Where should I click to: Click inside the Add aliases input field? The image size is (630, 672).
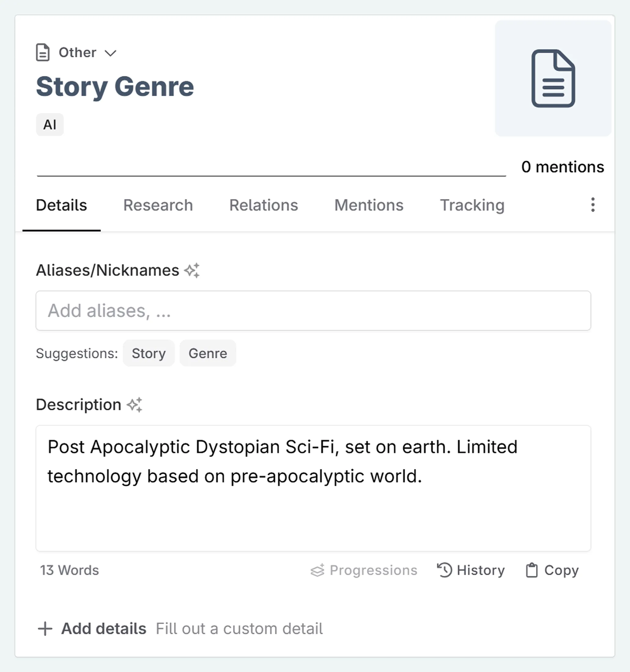(x=313, y=311)
